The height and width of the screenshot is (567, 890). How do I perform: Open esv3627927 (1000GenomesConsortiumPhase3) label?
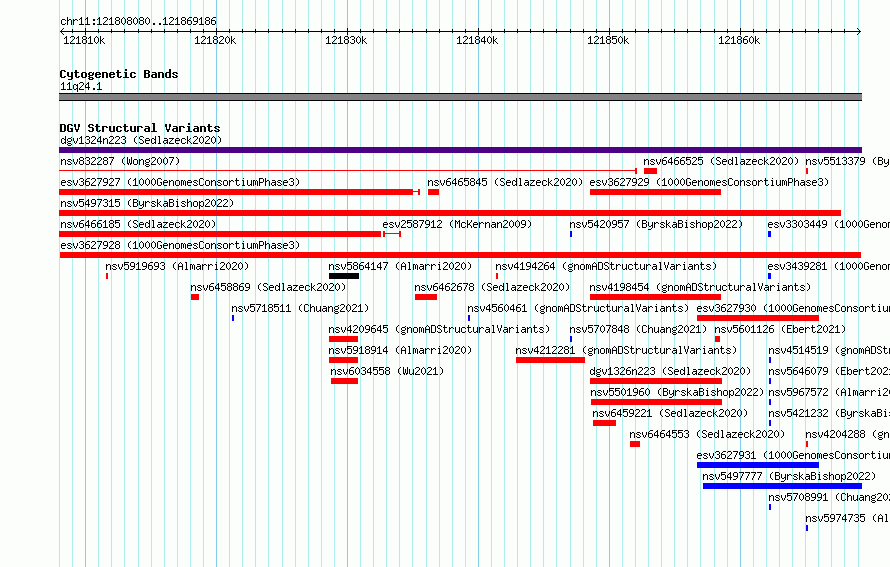(x=180, y=182)
